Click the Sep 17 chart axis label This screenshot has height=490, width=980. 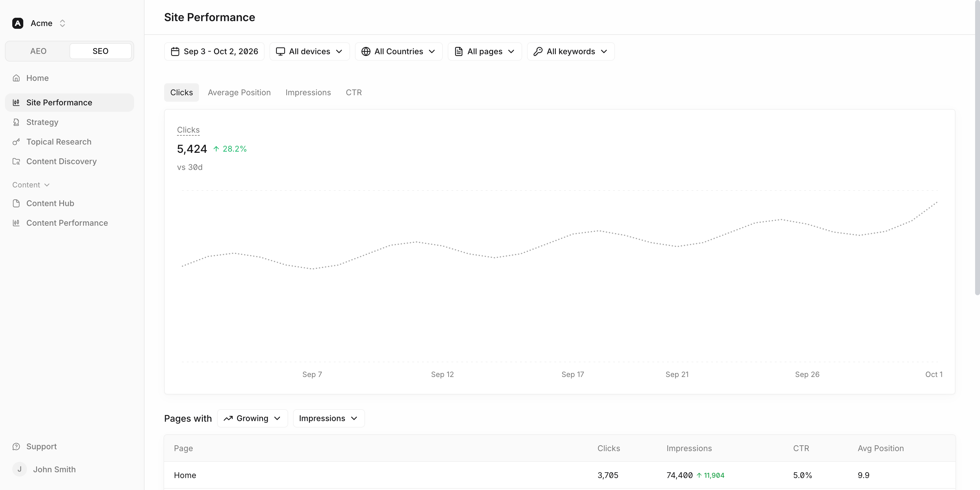click(x=573, y=374)
